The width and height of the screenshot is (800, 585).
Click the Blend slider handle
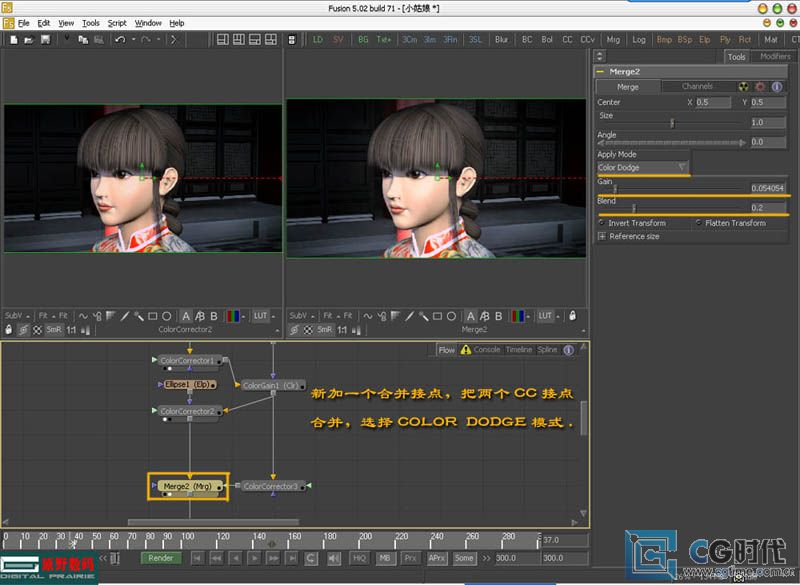point(634,208)
